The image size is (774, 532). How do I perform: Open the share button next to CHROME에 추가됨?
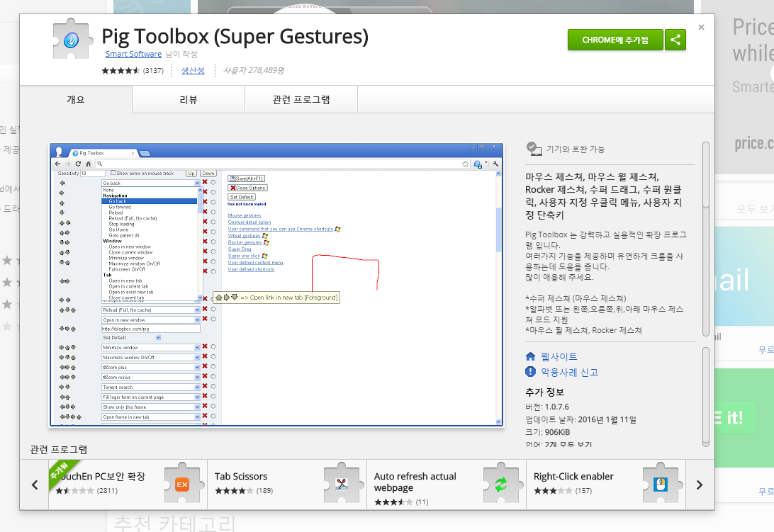click(675, 40)
